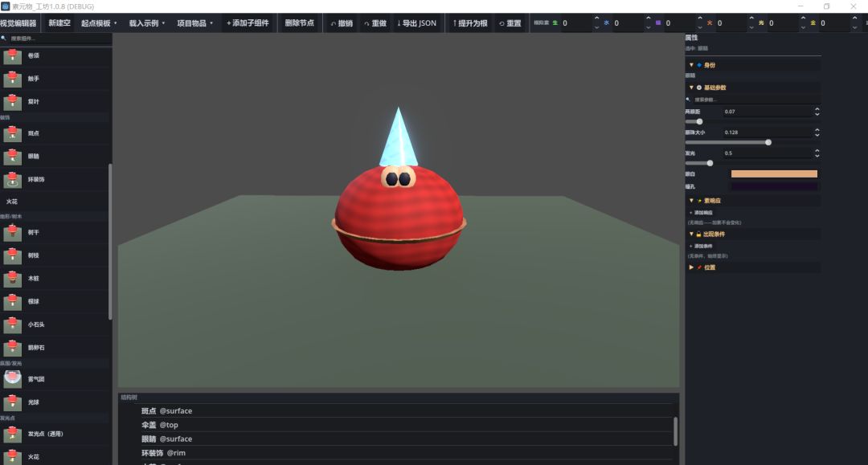Click the 添加子组件 button

[248, 23]
